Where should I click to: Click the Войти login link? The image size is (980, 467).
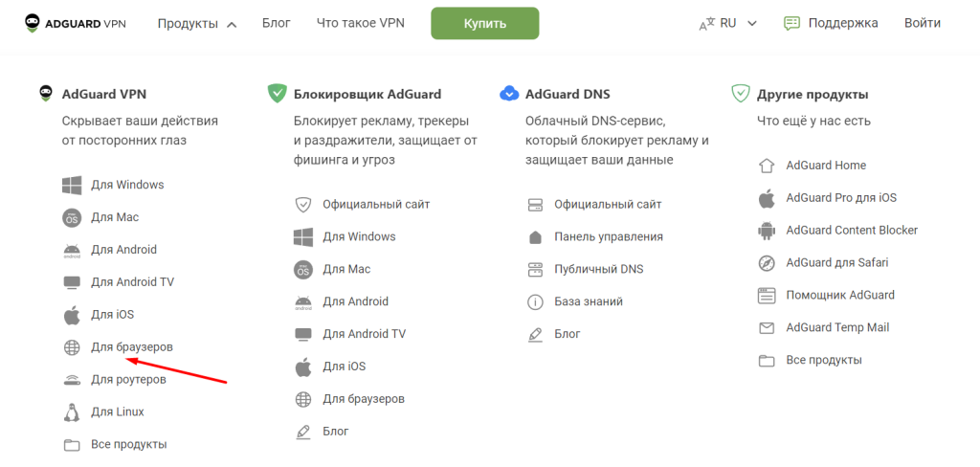coord(922,23)
